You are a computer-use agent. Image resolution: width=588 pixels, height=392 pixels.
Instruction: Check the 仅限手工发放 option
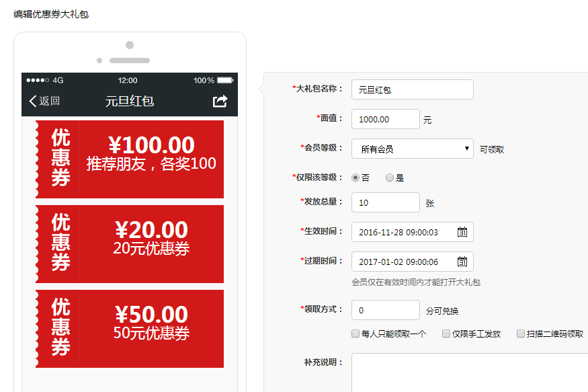tap(446, 334)
